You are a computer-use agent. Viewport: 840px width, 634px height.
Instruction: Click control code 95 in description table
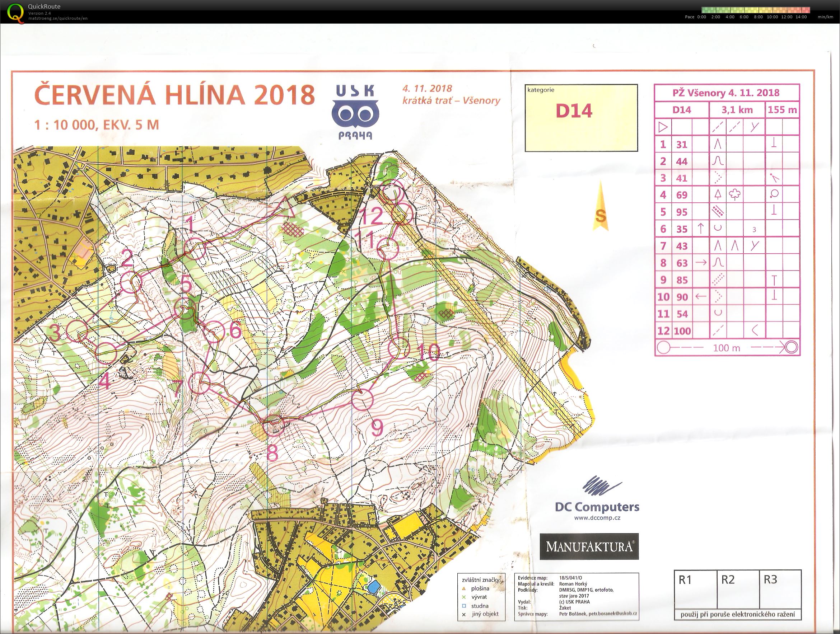pos(682,212)
